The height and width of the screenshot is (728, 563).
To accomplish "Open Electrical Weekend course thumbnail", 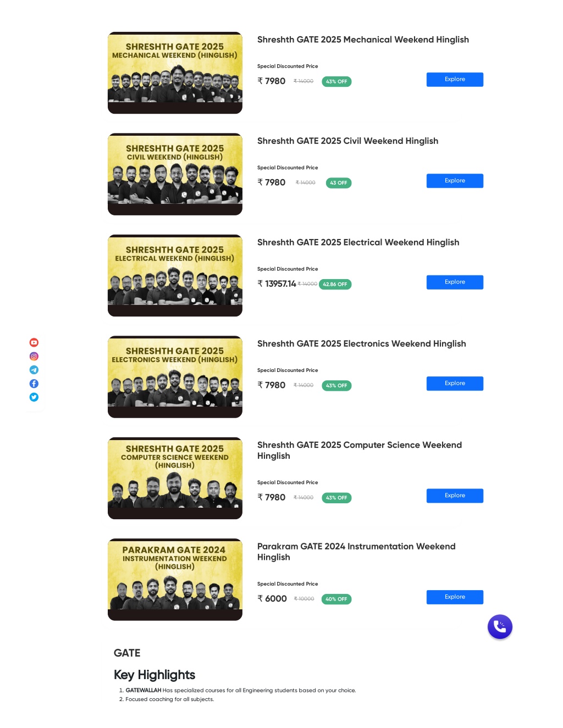I will point(175,275).
